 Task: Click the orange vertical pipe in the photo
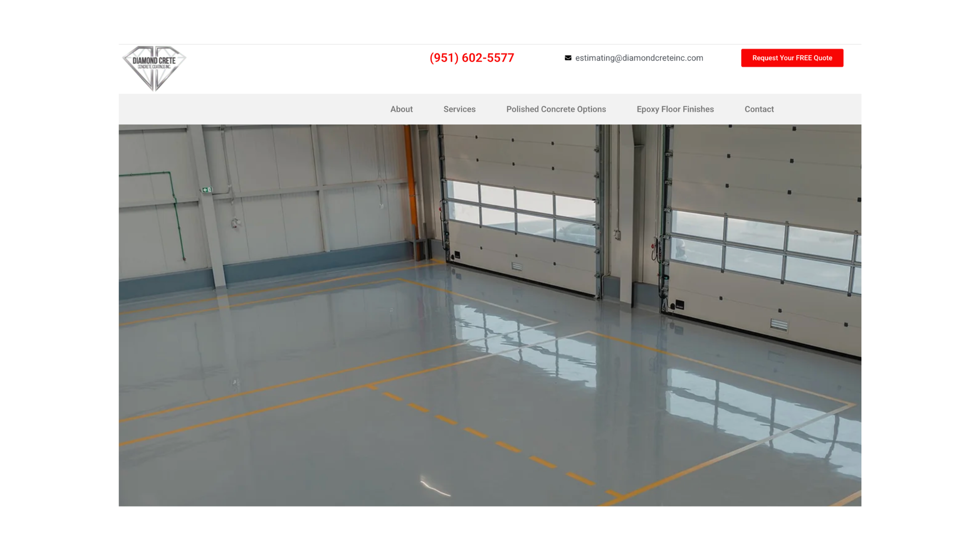pos(412,191)
